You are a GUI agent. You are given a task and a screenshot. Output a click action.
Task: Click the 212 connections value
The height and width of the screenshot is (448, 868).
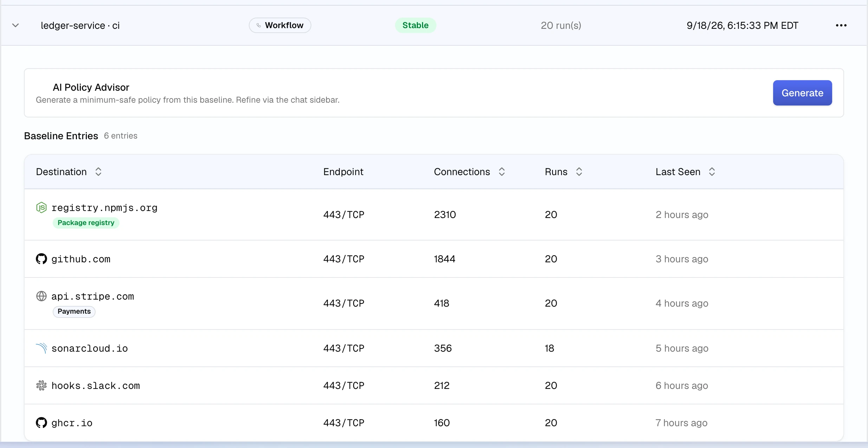[x=442, y=385]
